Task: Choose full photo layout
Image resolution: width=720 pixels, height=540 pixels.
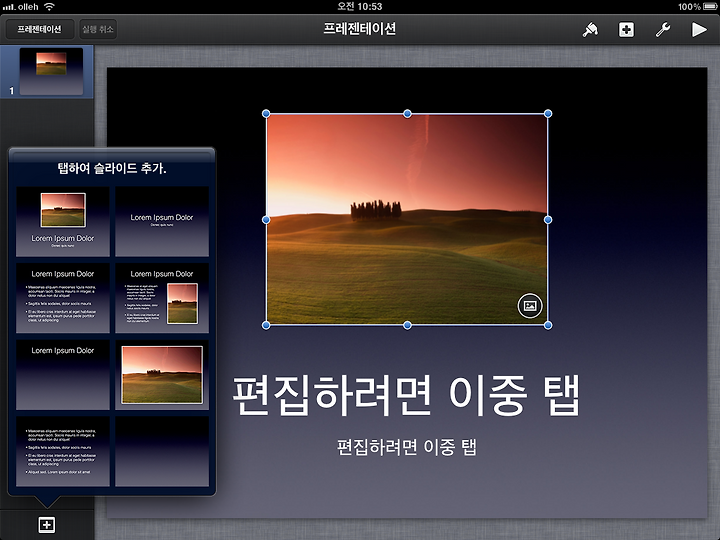Action: (x=162, y=375)
